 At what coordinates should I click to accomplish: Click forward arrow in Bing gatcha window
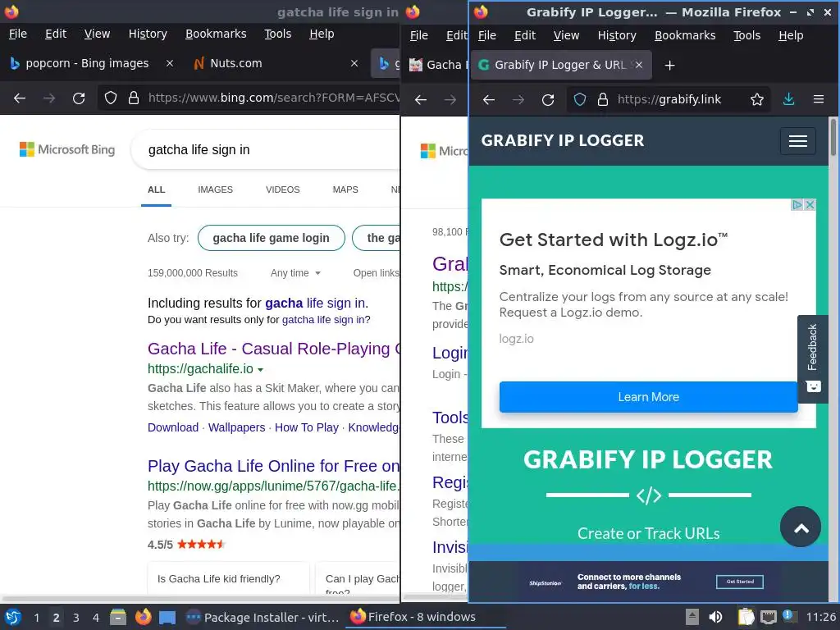(x=49, y=98)
